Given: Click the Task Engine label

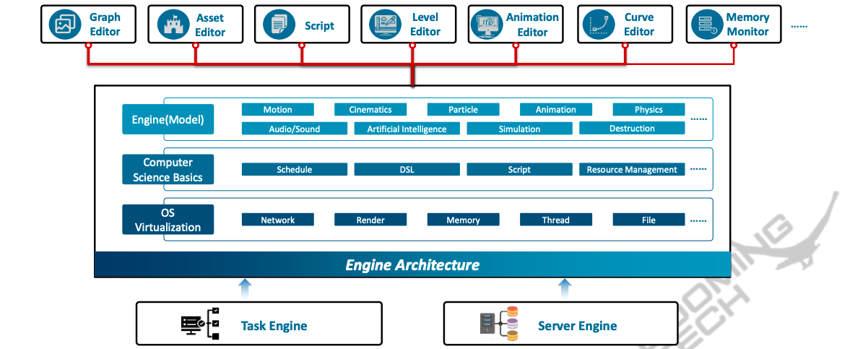Looking at the screenshot, I should pyautogui.click(x=274, y=327).
